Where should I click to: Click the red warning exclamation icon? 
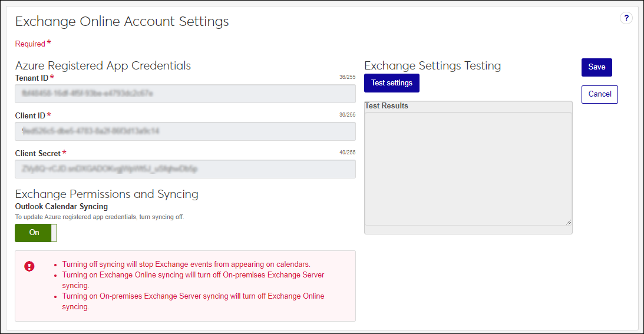(29, 266)
